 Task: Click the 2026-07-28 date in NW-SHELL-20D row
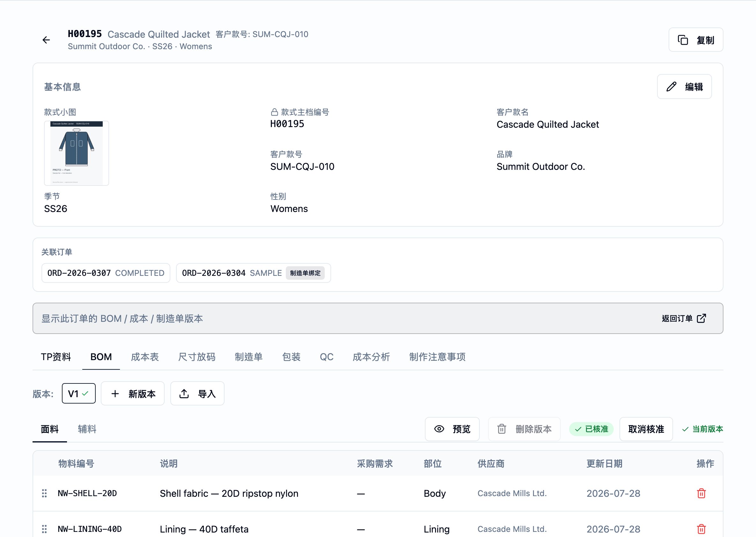(x=613, y=493)
